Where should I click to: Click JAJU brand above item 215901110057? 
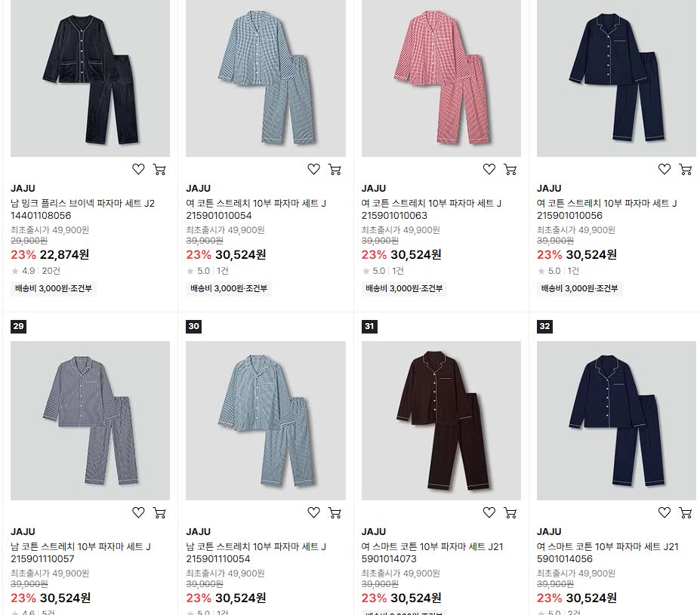[23, 531]
